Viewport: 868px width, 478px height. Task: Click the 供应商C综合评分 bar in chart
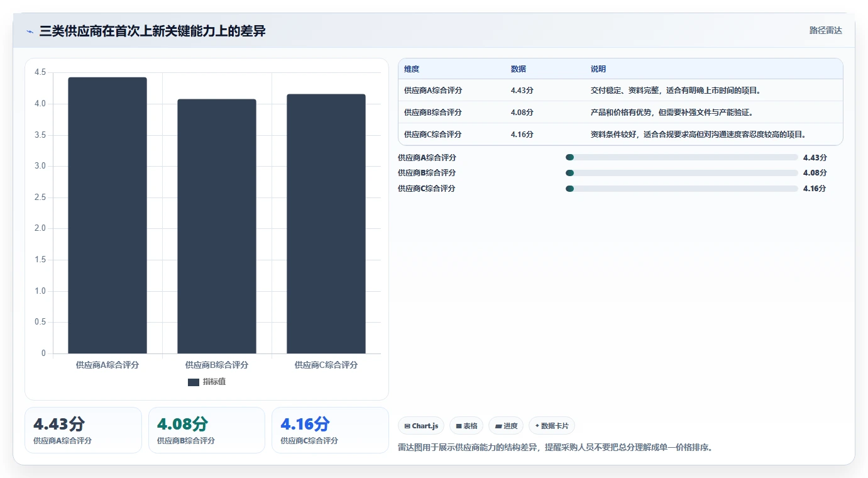click(326, 224)
